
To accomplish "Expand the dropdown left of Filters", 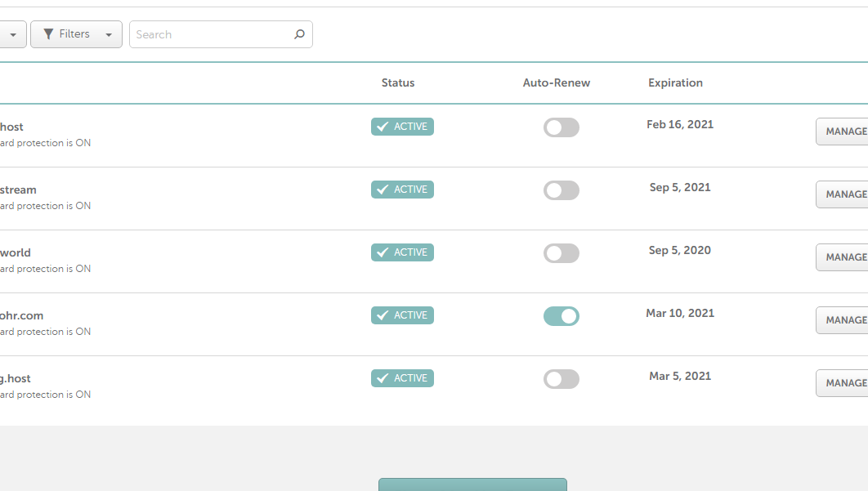I will [x=11, y=34].
